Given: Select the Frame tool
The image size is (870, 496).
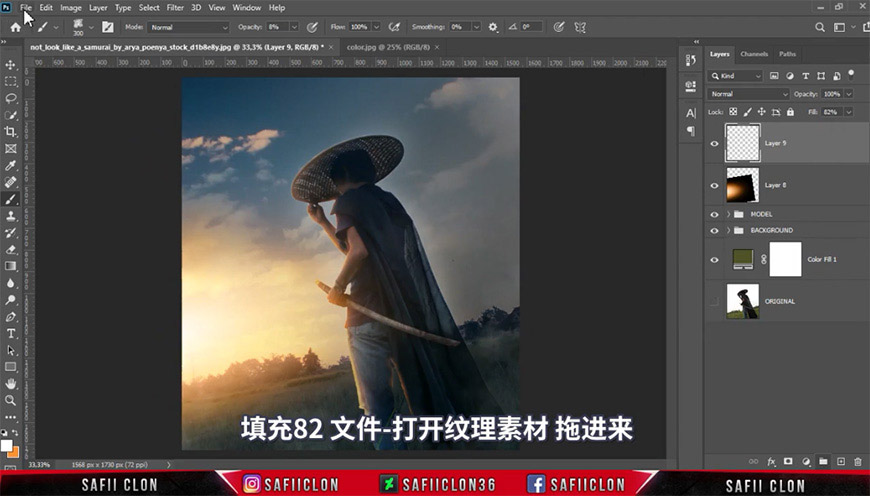Looking at the screenshot, I should point(11,149).
